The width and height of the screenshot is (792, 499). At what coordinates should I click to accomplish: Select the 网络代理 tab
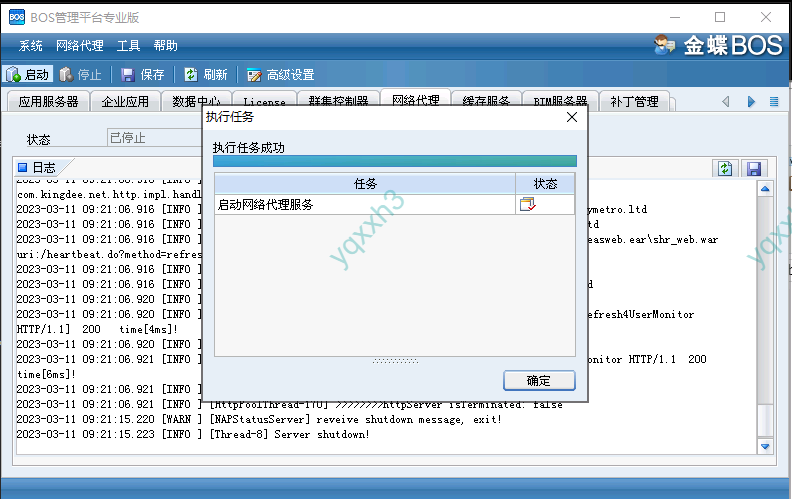click(415, 98)
